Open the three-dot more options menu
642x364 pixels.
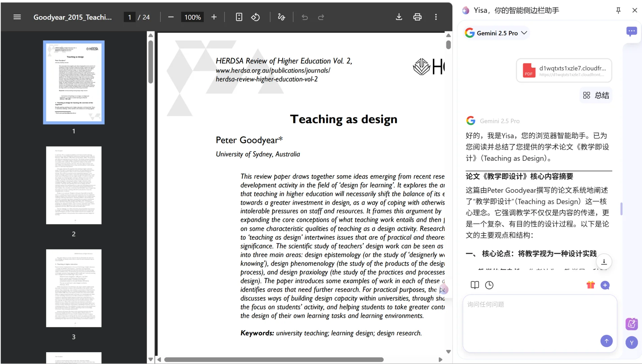tap(436, 17)
